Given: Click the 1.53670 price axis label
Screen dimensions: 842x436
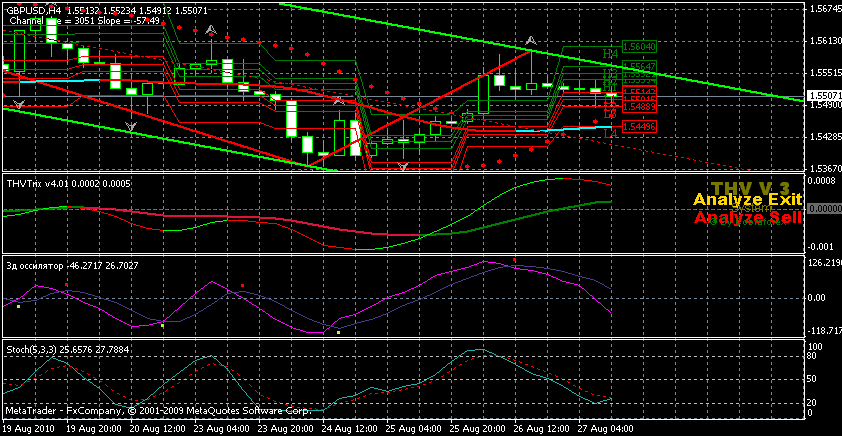Looking at the screenshot, I should (x=825, y=168).
